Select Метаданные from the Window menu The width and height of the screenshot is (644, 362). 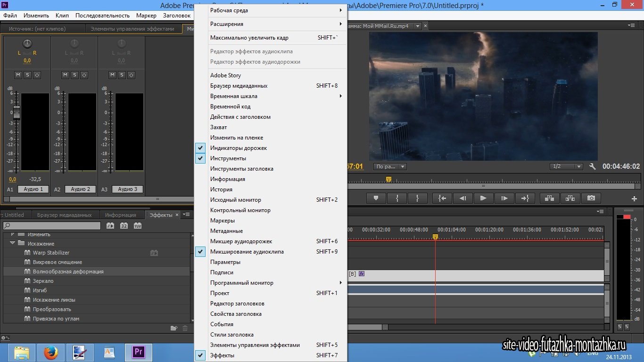click(x=271, y=231)
